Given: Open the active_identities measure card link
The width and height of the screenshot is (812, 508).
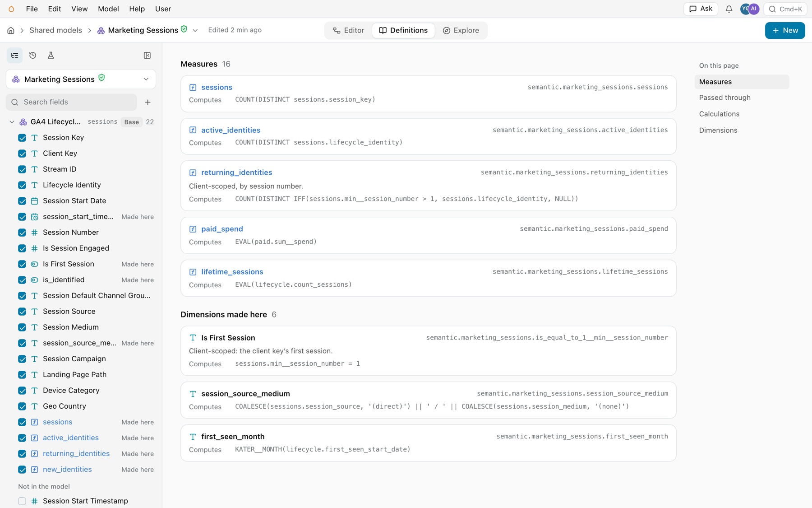Looking at the screenshot, I should 231,130.
